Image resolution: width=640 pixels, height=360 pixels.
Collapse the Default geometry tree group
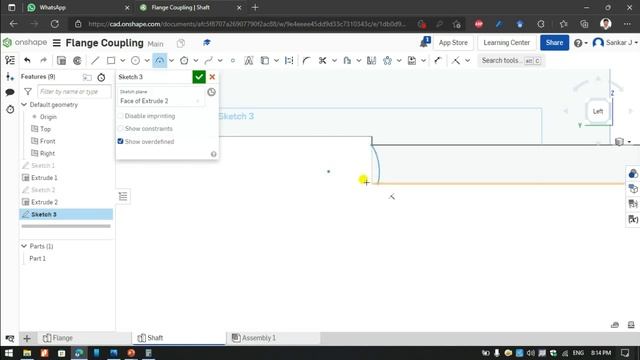point(24,104)
